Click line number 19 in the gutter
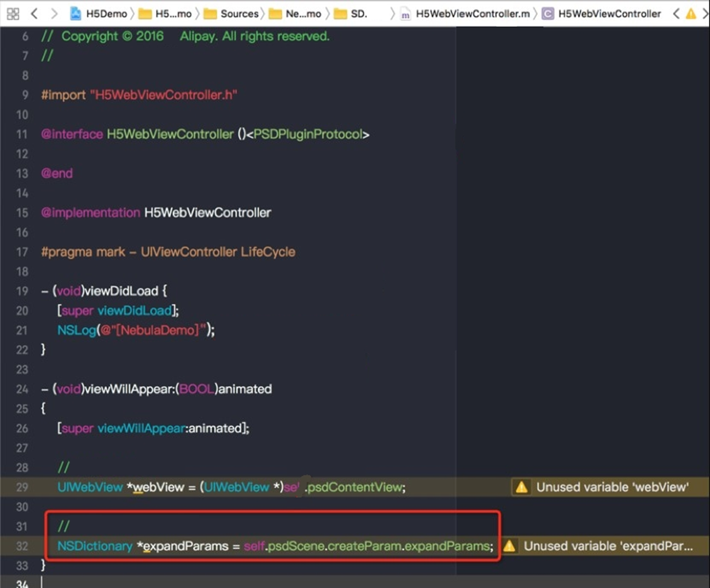Image resolution: width=710 pixels, height=588 pixels. [22, 291]
